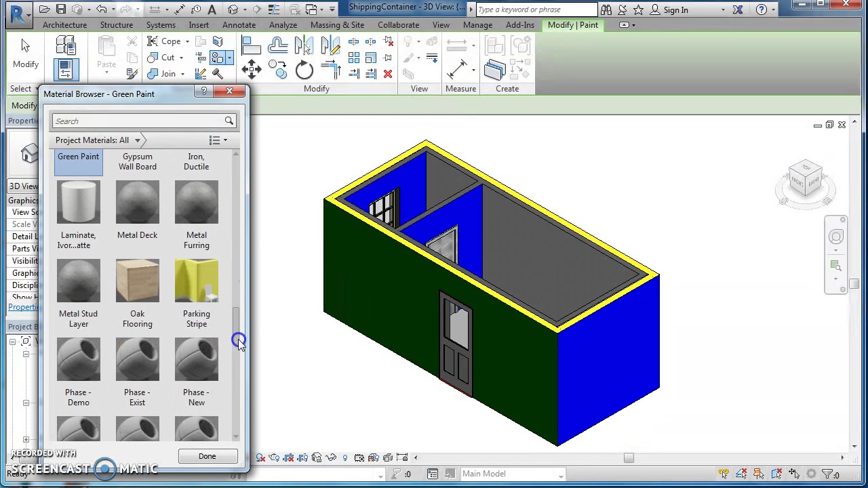Toggle the Properties palette ribbon icon

66,69
